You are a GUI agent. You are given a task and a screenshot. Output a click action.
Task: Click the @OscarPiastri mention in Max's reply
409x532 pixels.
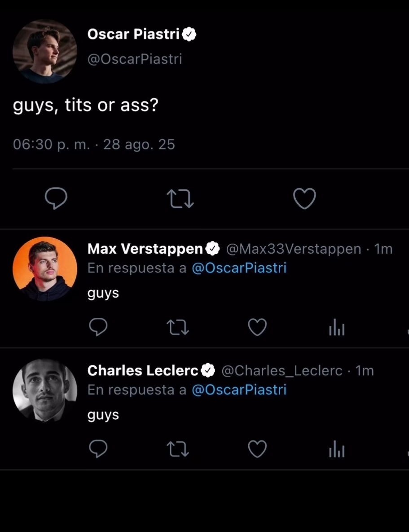(239, 268)
